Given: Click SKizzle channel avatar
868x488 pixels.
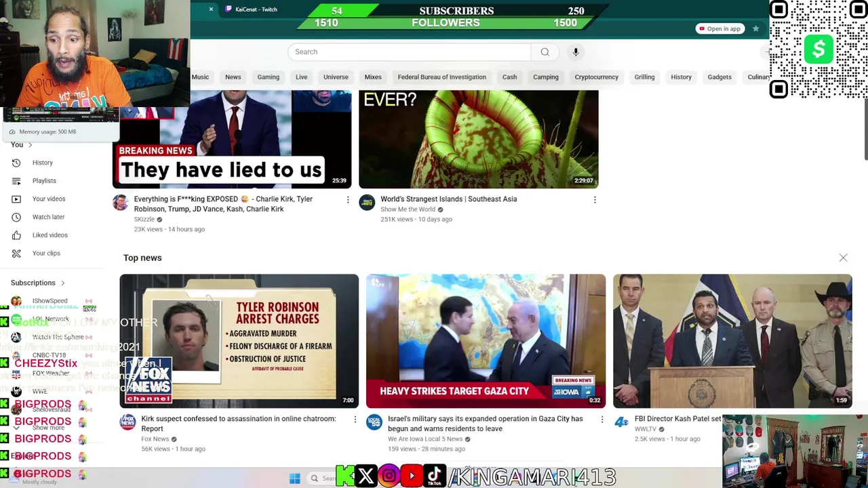Looking at the screenshot, I should [x=120, y=203].
